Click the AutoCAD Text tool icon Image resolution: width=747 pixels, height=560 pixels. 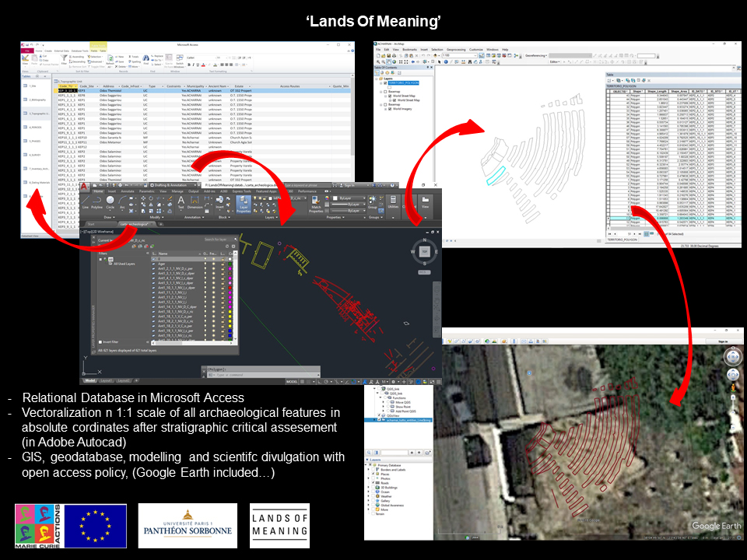[x=181, y=202]
